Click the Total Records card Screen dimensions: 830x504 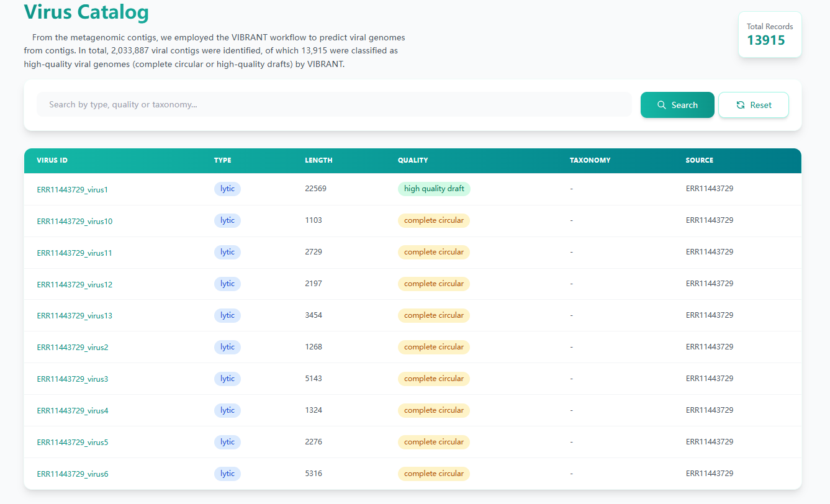click(x=770, y=35)
